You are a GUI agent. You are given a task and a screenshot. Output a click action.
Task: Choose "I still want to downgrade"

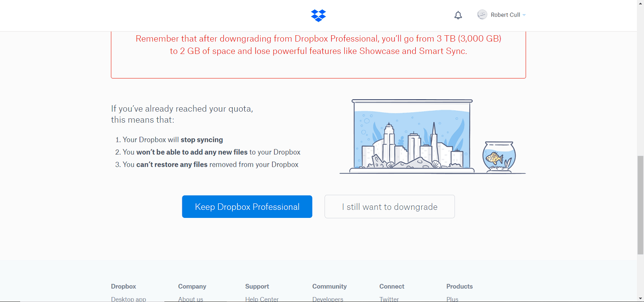pyautogui.click(x=390, y=206)
